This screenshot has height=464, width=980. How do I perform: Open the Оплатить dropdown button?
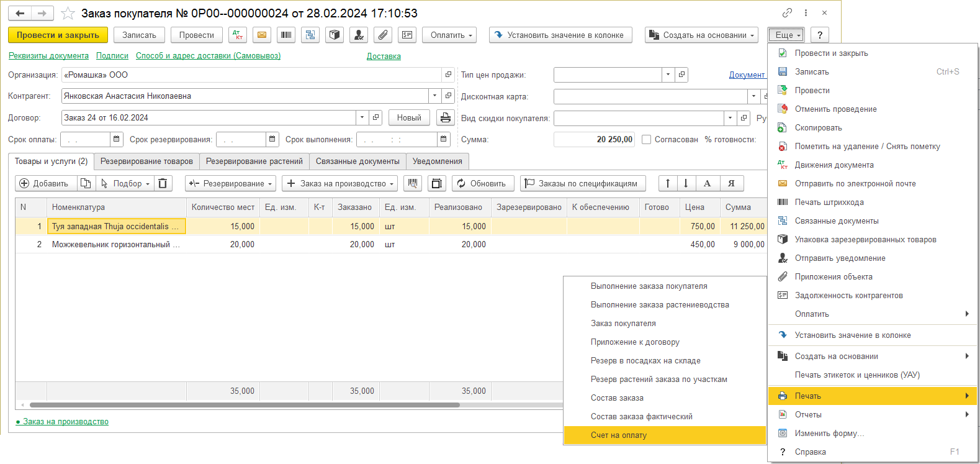point(449,35)
